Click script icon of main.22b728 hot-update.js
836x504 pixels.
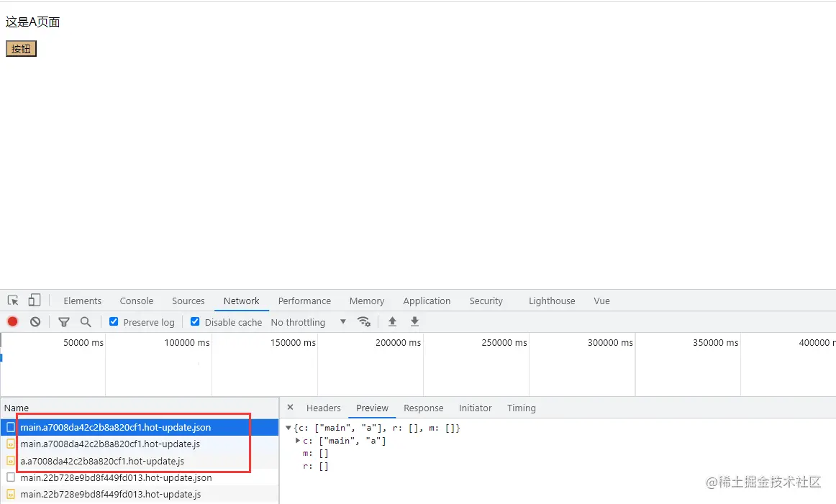point(11,495)
